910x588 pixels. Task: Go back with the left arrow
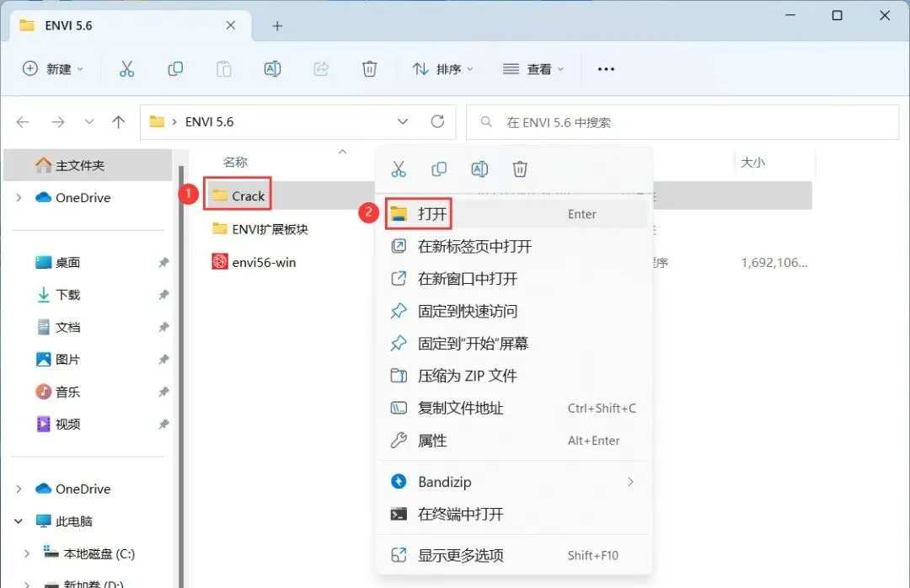(23, 122)
